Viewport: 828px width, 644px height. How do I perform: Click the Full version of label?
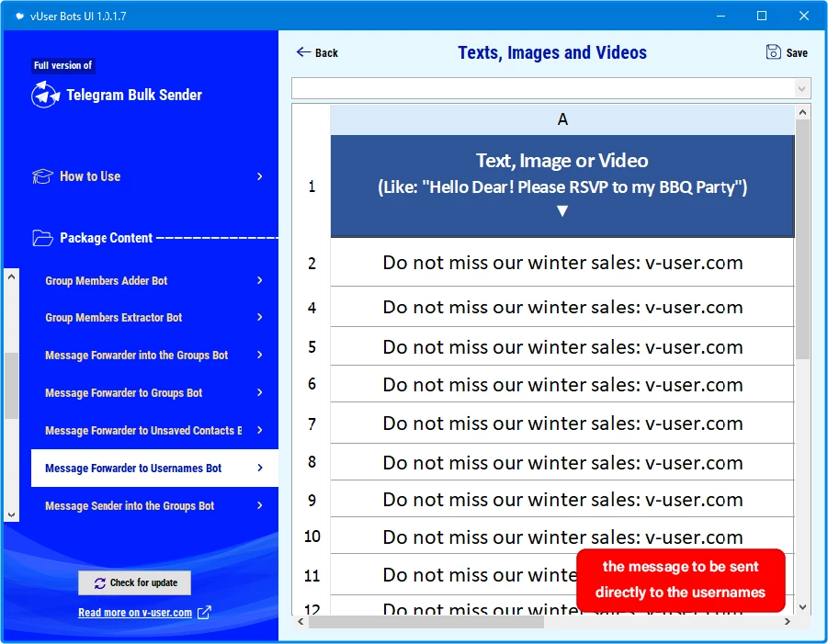[62, 65]
